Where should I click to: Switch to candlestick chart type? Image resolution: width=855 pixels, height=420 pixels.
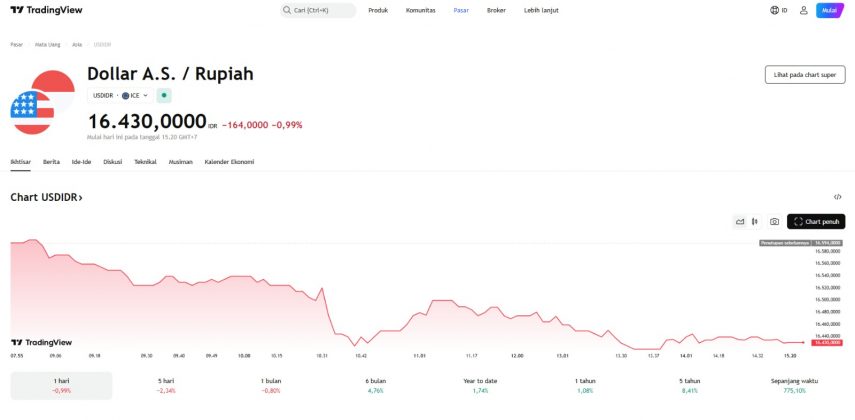pos(755,221)
